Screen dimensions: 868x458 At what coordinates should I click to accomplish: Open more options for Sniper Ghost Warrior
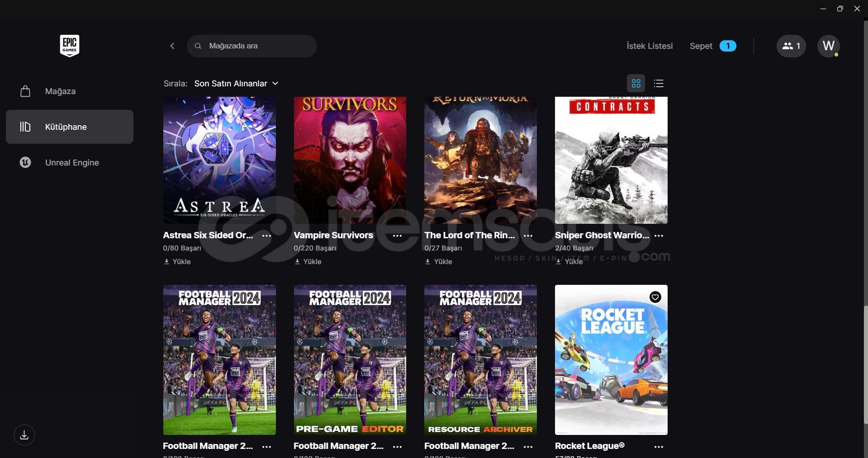[659, 236]
